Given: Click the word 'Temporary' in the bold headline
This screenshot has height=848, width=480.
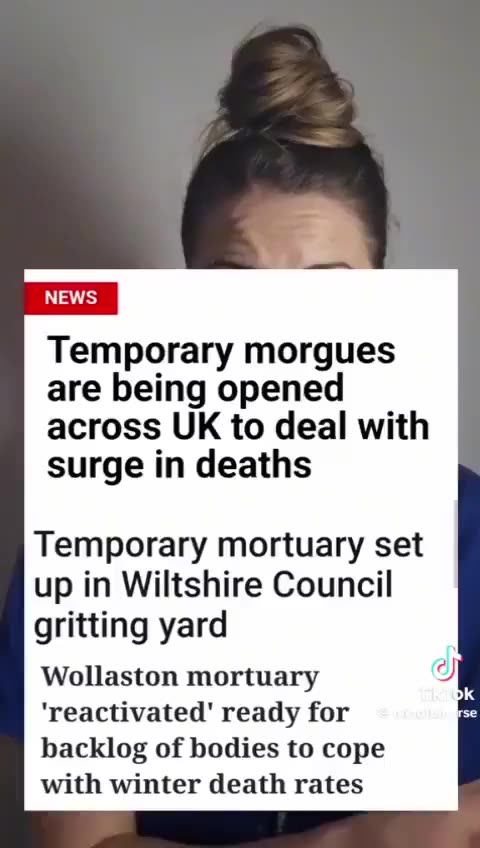Looking at the screenshot, I should point(141,352).
